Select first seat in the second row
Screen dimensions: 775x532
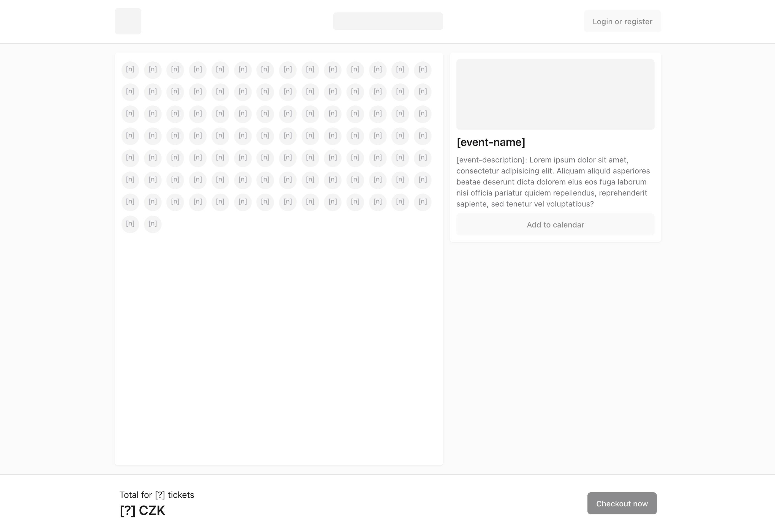(x=130, y=92)
